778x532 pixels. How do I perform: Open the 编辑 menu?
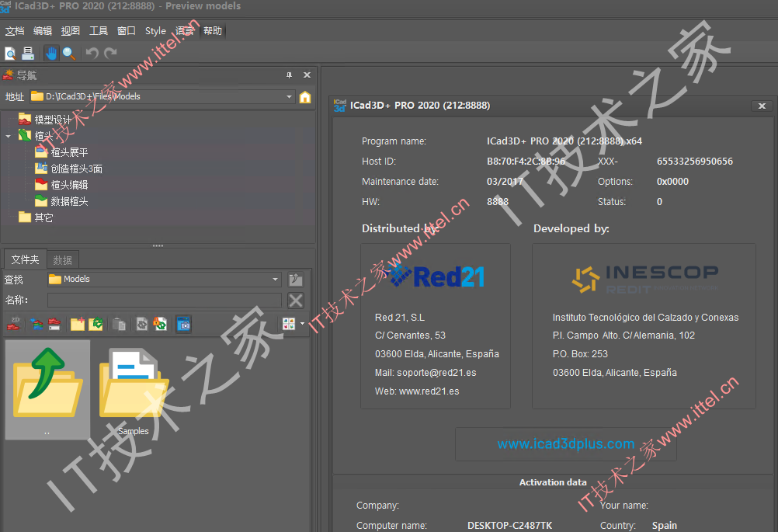(x=43, y=31)
